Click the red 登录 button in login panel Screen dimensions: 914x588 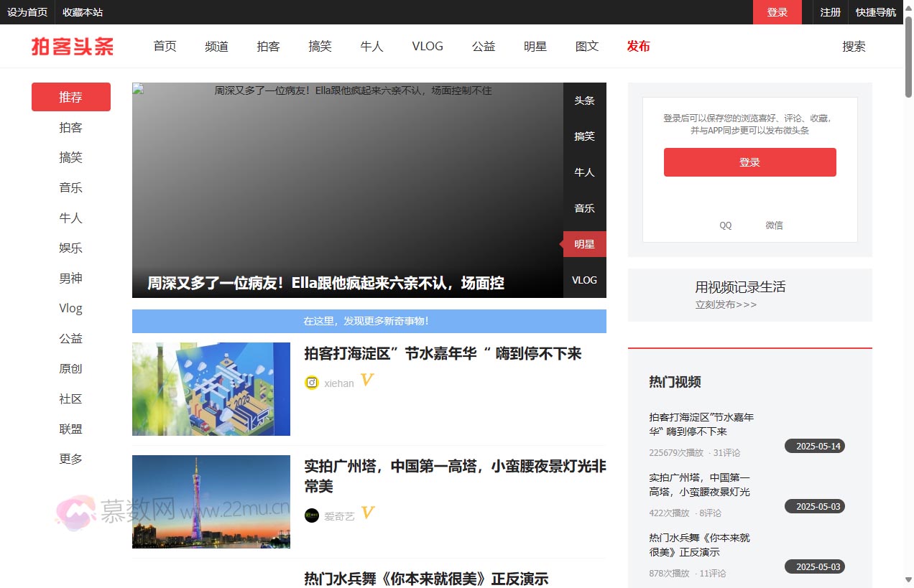[x=749, y=162]
